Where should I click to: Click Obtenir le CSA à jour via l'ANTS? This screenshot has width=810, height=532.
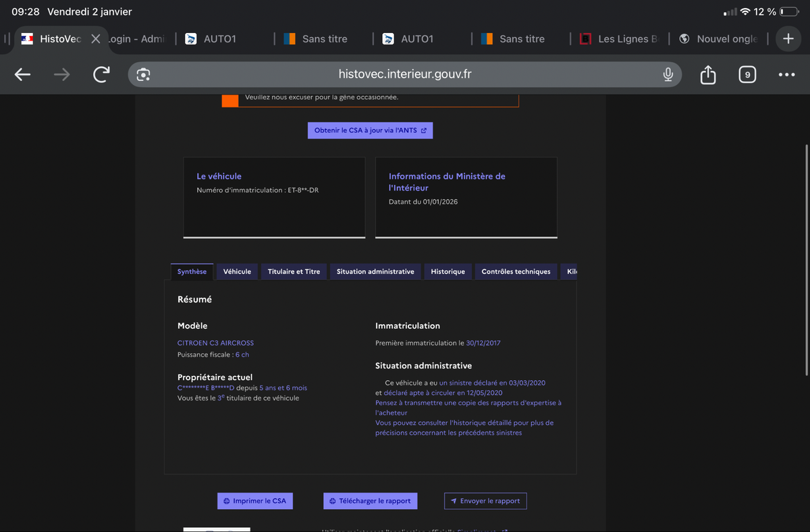pyautogui.click(x=370, y=130)
